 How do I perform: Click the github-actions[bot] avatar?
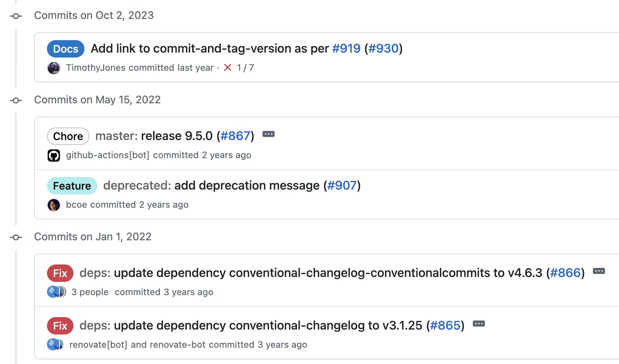pyautogui.click(x=54, y=156)
